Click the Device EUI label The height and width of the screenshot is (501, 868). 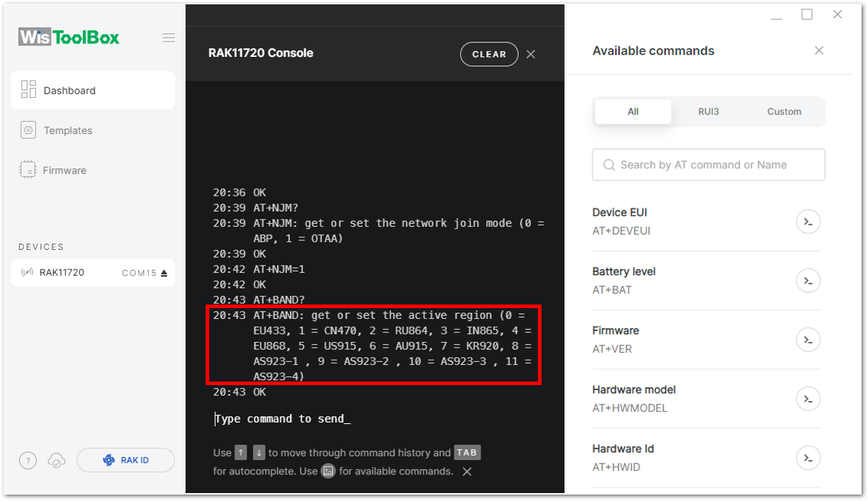(620, 212)
